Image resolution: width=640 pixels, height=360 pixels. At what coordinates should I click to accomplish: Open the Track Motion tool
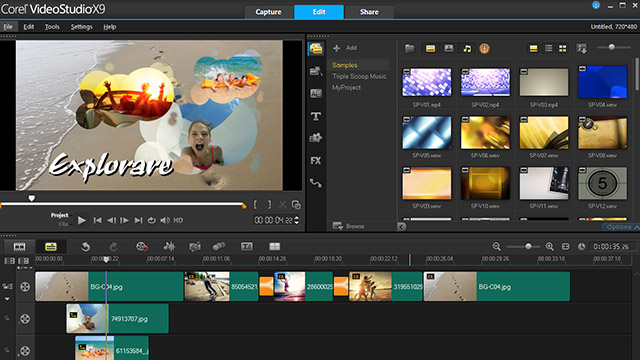pyautogui.click(x=219, y=247)
